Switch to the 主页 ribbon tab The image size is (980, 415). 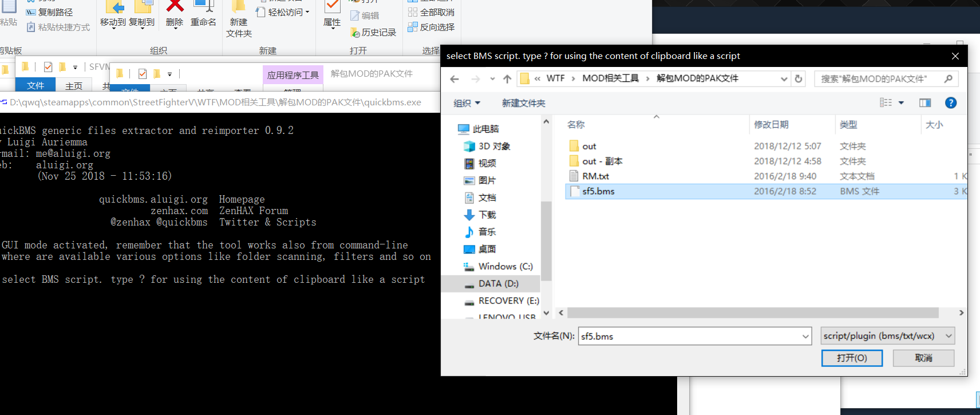[x=74, y=86]
